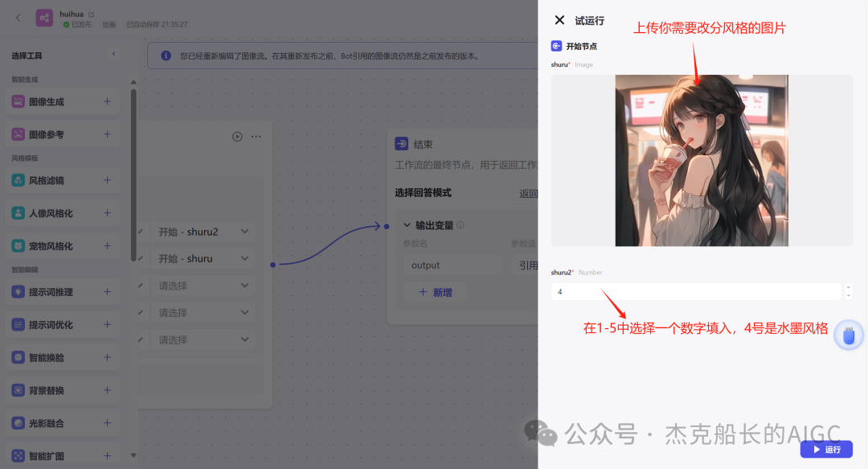This screenshot has height=469, width=868.
Task: Edit the huihua name via pencil icon
Action: pos(92,14)
